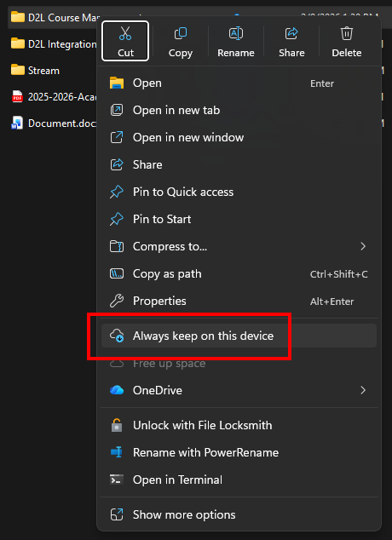This screenshot has width=392, height=540.
Task: Choose Copy as path
Action: point(239,274)
